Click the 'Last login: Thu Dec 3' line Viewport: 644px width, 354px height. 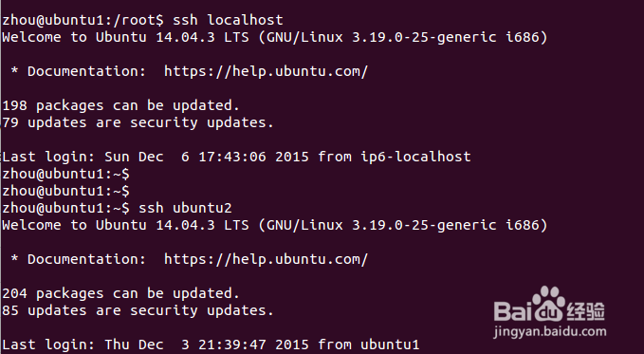click(x=211, y=345)
